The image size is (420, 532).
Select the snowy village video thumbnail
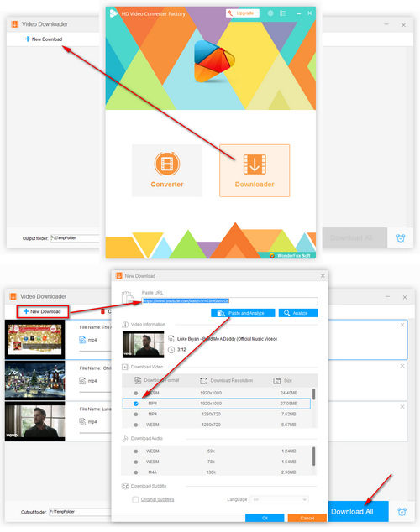point(34,380)
